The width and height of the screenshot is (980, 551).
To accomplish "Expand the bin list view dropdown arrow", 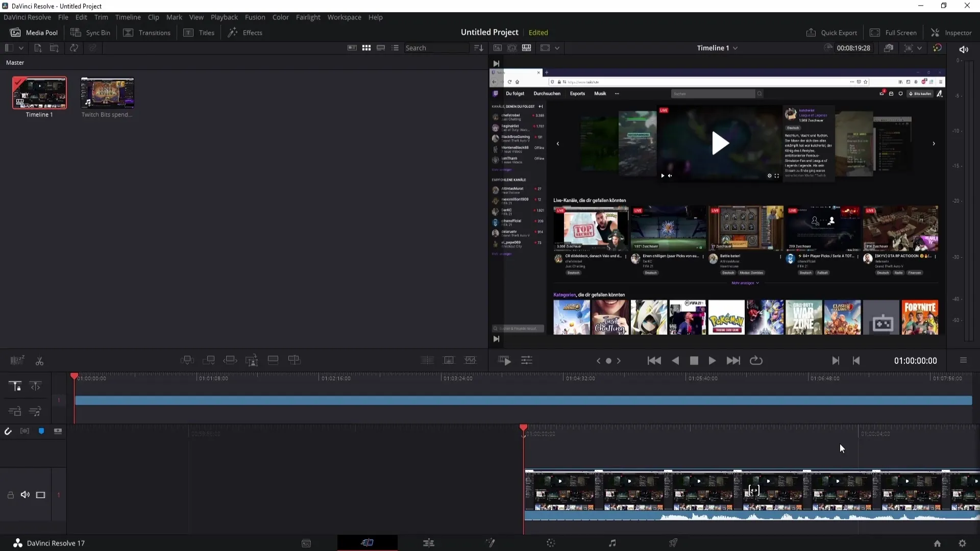I will [21, 48].
